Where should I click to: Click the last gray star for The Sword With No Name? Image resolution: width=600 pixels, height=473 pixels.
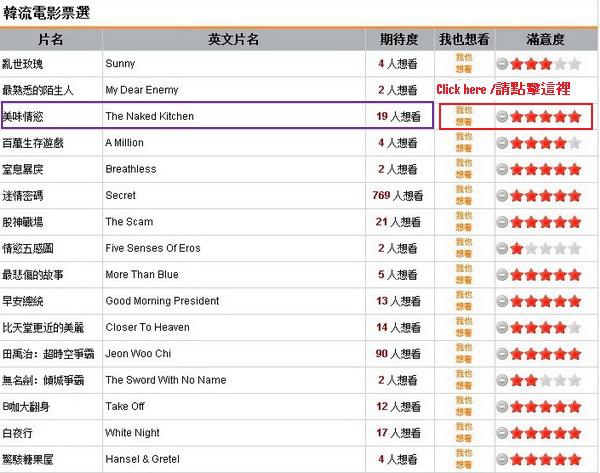(x=575, y=380)
